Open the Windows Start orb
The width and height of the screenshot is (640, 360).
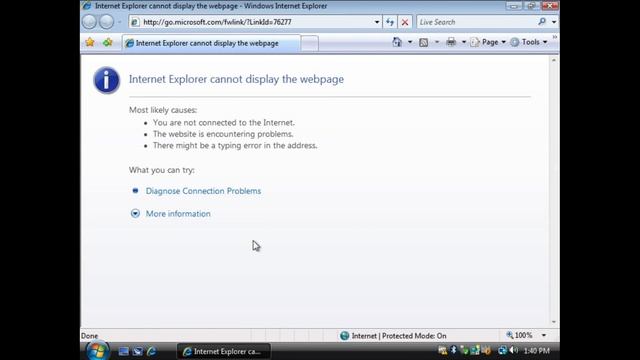(x=97, y=351)
